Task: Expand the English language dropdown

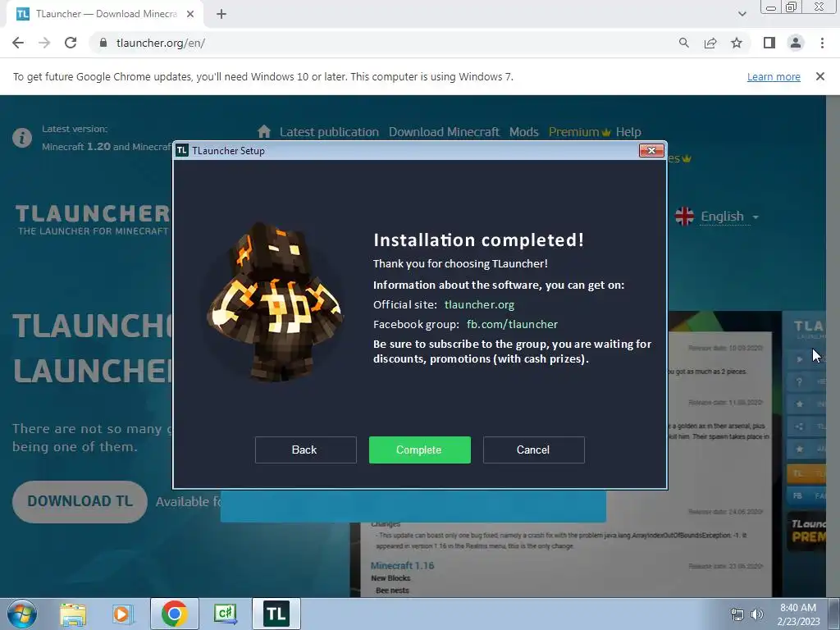Action: (729, 217)
